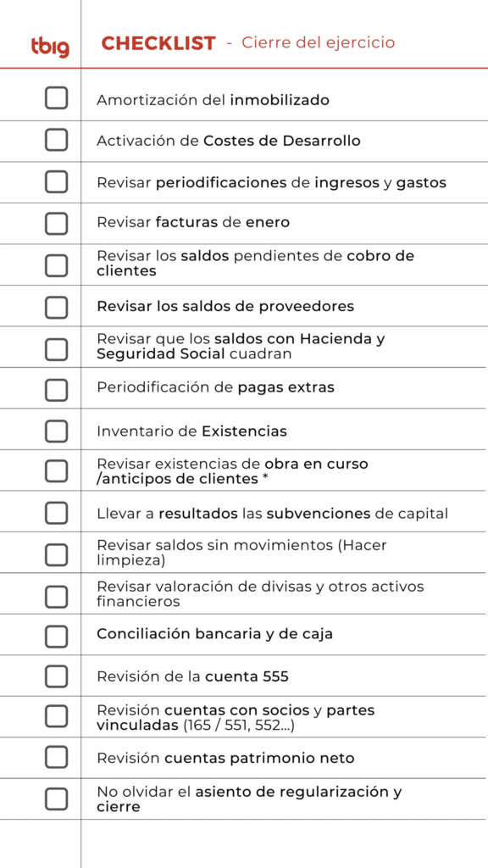The height and width of the screenshot is (868, 488).
Task: Check the cuentas con socios checkbox
Action: 57,716
